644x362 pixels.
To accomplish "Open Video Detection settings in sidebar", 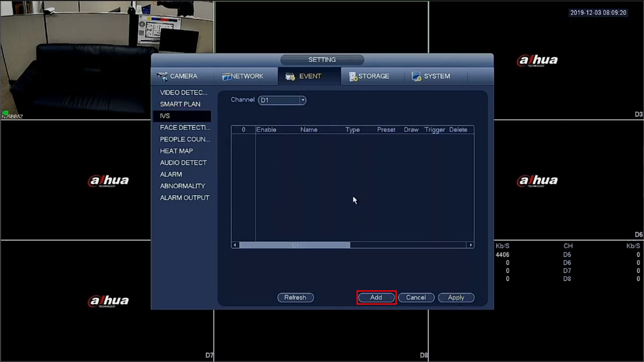I will (x=183, y=93).
